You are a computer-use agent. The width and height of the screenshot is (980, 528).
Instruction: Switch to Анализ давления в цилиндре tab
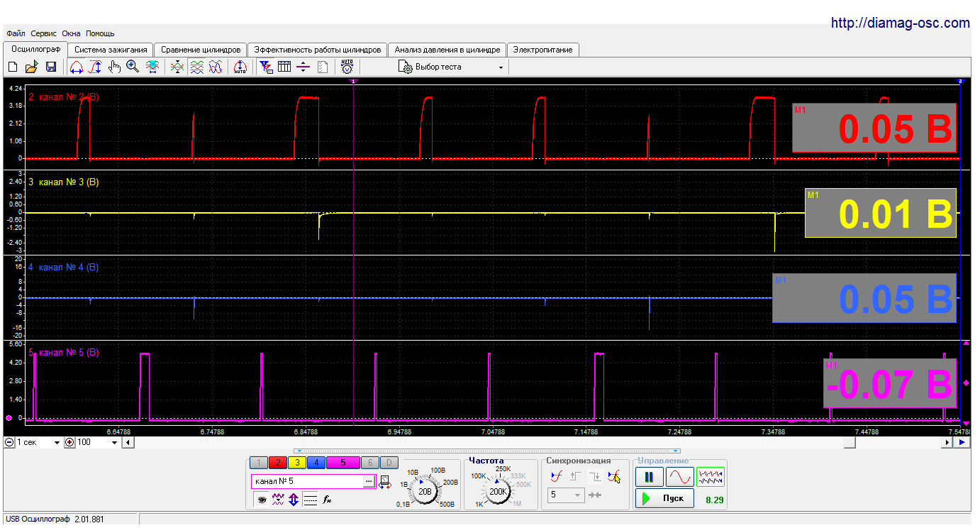point(447,50)
